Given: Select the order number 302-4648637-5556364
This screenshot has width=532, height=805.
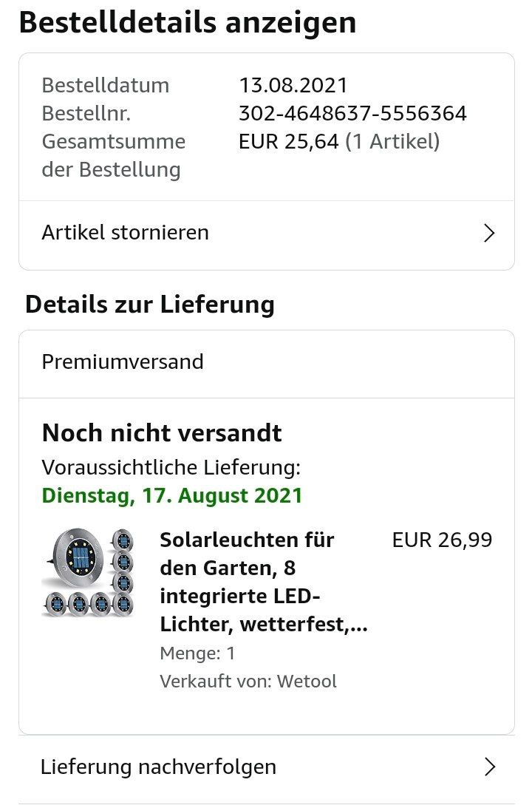Looking at the screenshot, I should pos(352,113).
